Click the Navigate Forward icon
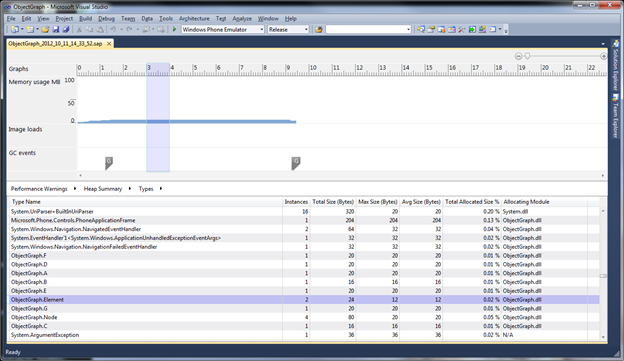The width and height of the screenshot is (624, 361). click(x=160, y=29)
